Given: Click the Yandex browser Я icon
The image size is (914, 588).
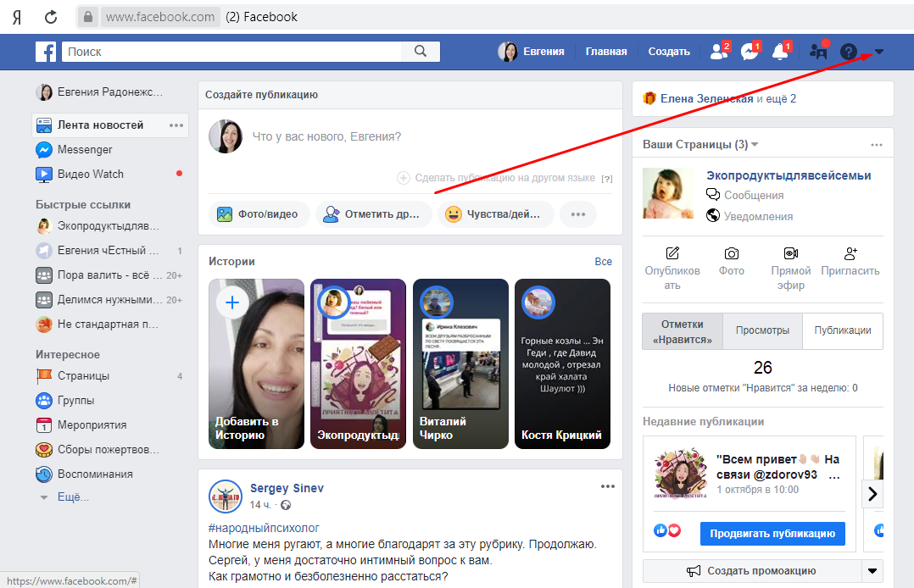Looking at the screenshot, I should [x=17, y=18].
